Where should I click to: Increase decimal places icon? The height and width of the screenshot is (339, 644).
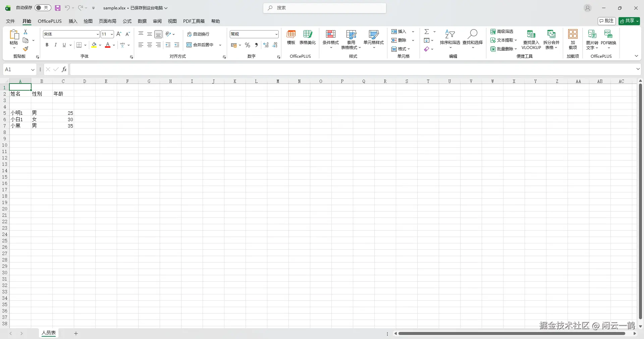click(266, 45)
